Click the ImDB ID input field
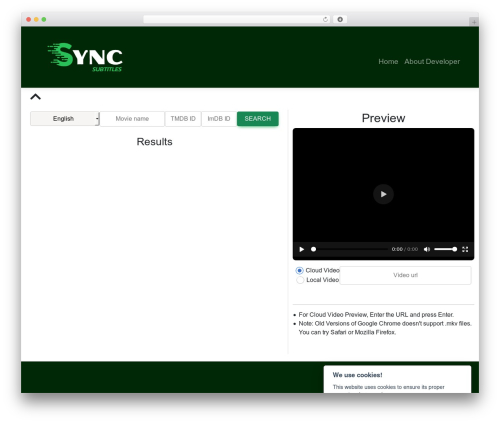 [x=219, y=119]
